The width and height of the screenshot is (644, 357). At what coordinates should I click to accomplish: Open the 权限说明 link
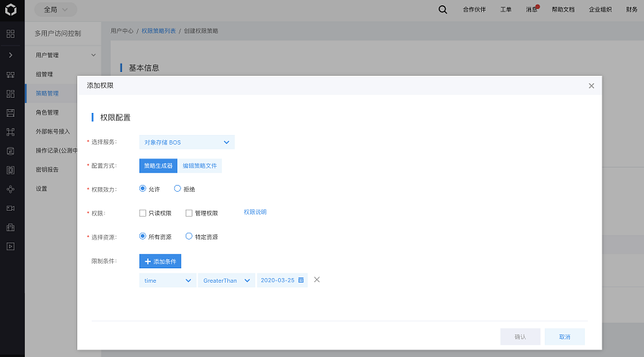tap(255, 212)
